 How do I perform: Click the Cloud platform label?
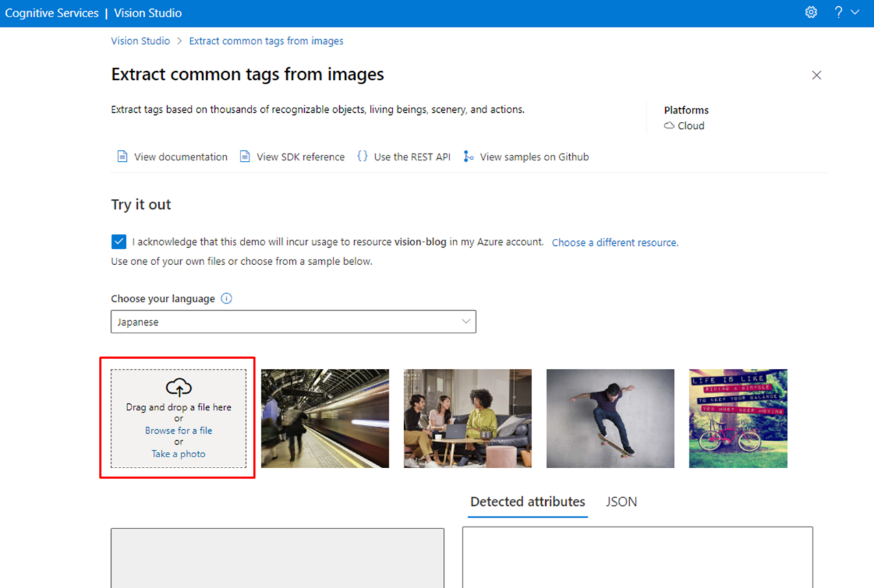pos(691,126)
